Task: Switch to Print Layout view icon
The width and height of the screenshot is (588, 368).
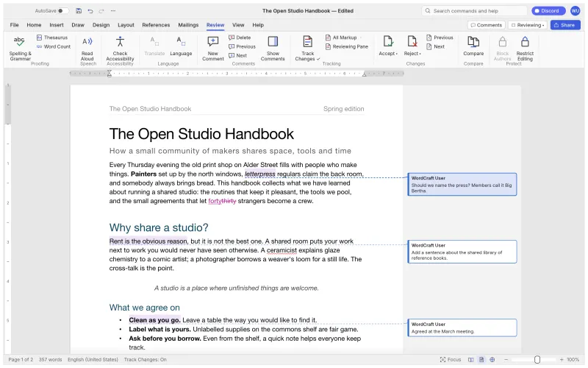Action: click(481, 360)
